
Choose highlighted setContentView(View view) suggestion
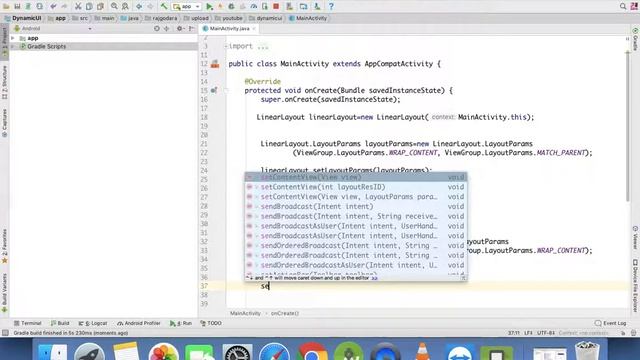point(356,177)
